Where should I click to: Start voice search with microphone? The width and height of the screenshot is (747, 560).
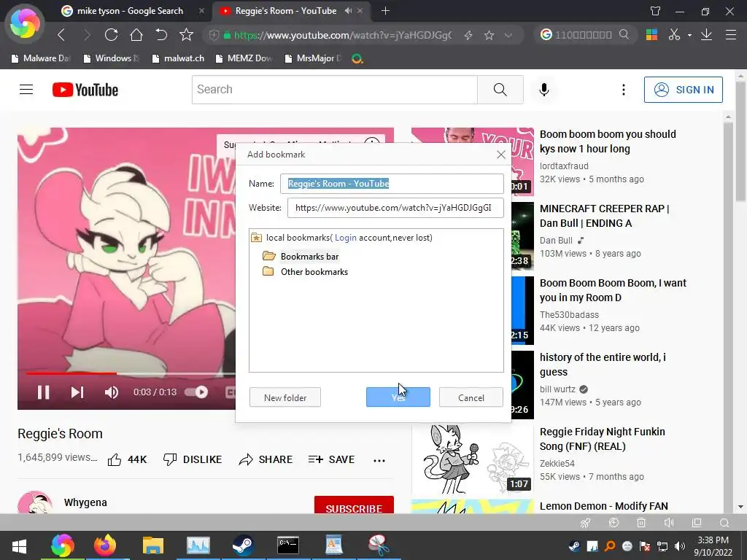(544, 90)
